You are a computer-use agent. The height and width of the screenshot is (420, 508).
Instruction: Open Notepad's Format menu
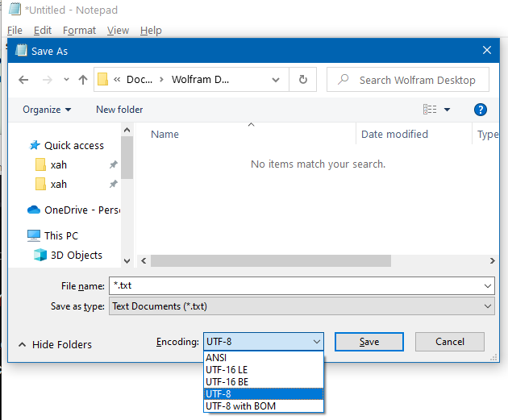[x=79, y=31]
